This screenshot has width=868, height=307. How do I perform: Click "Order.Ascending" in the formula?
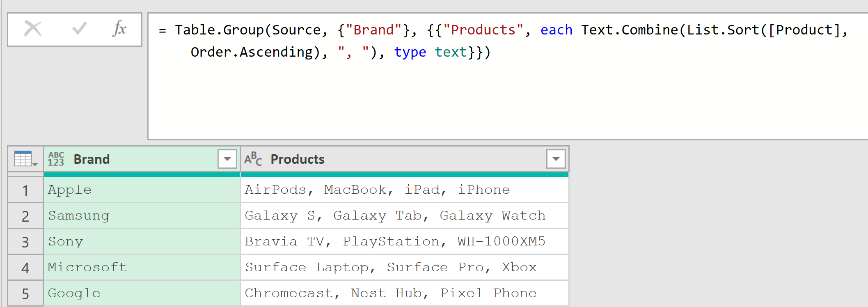pyautogui.click(x=252, y=52)
